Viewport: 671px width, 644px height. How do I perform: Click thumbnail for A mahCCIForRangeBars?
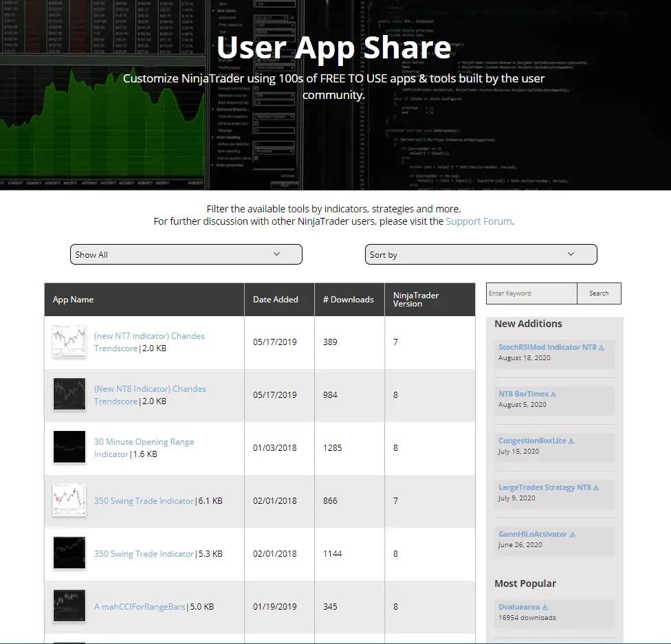coord(69,606)
